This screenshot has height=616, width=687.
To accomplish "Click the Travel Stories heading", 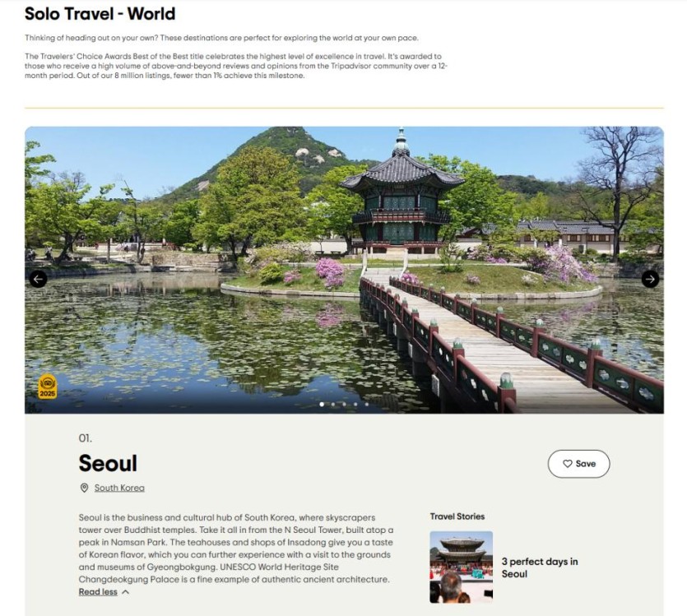I will [x=457, y=516].
